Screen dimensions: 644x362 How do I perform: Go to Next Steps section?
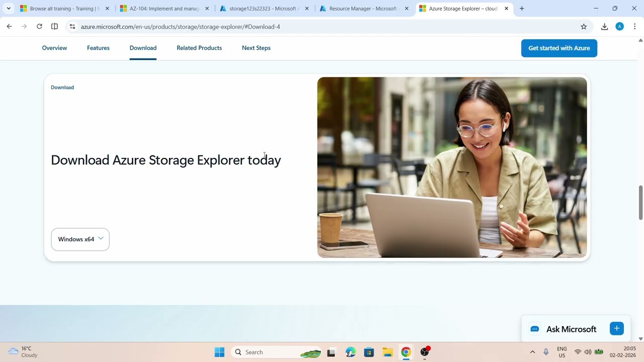tap(256, 48)
